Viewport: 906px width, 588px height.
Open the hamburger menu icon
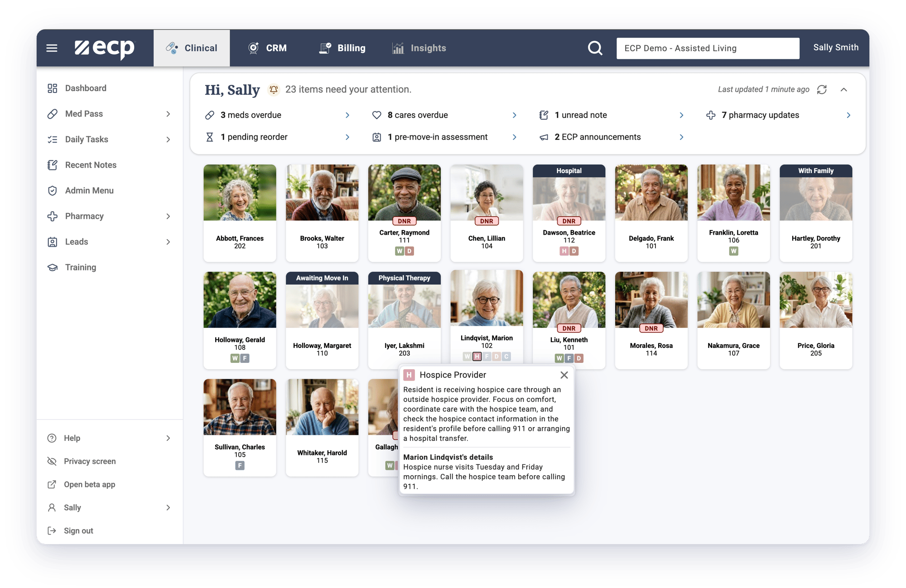(52, 48)
